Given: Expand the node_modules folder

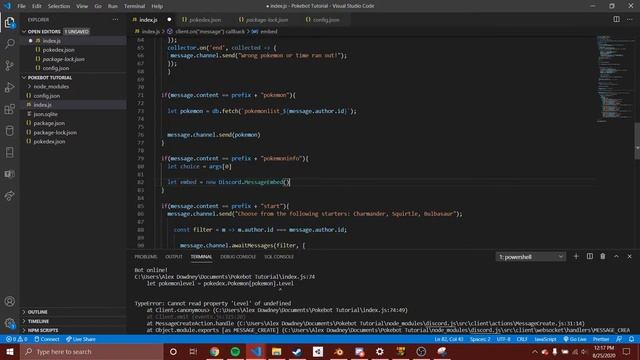Looking at the screenshot, I should click(51, 87).
